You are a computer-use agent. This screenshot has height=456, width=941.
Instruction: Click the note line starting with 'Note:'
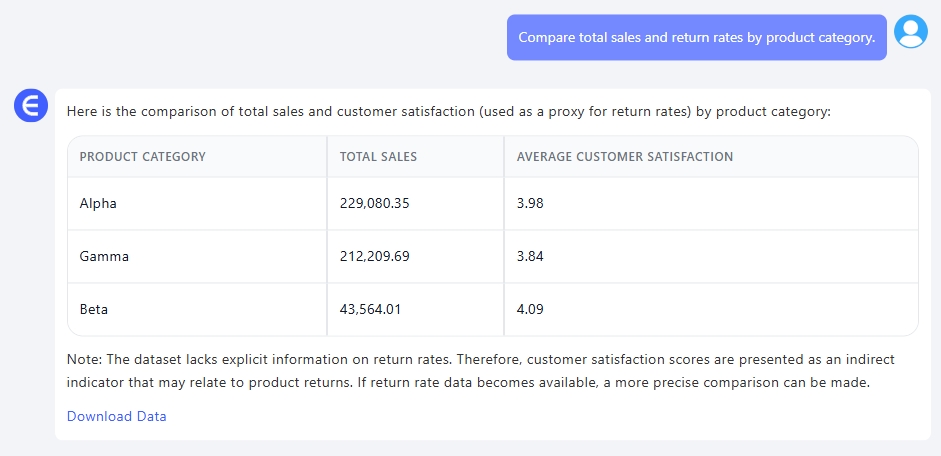[480, 359]
